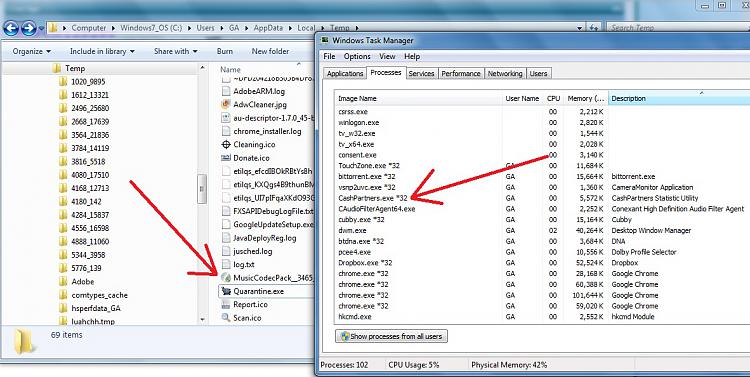Click the Explorer Forward navigation arrow
The image size is (750, 377).
[29, 28]
